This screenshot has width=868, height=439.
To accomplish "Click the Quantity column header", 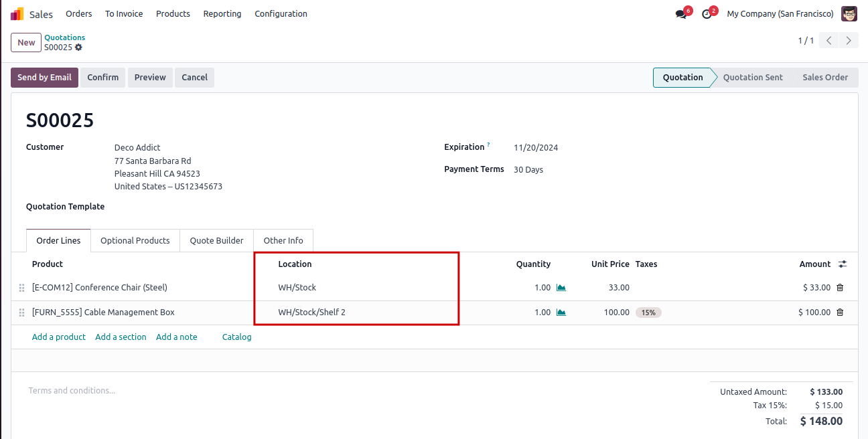I will 533,264.
